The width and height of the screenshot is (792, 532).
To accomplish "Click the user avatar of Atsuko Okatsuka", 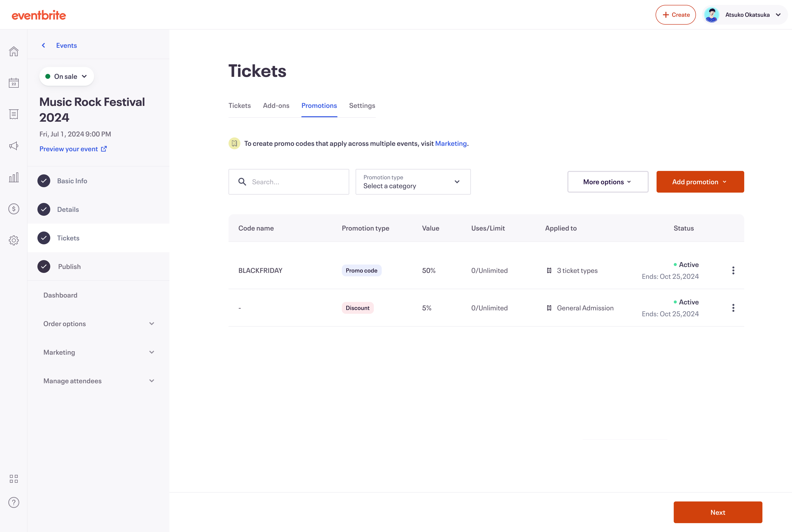I will pos(712,15).
